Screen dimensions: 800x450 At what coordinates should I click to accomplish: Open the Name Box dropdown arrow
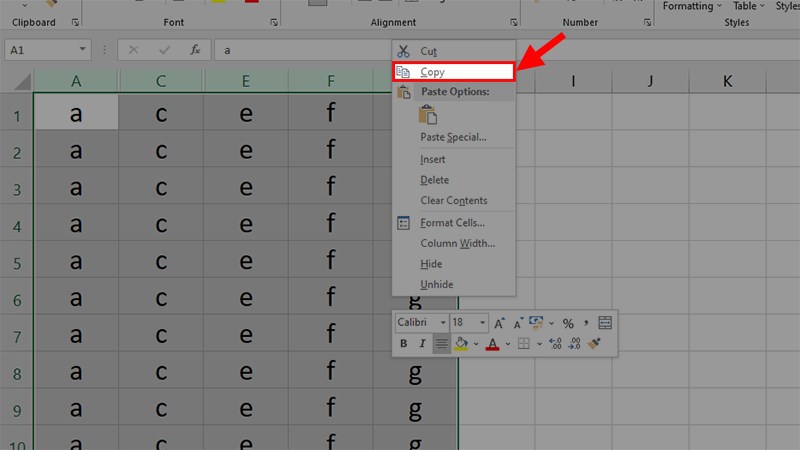82,50
